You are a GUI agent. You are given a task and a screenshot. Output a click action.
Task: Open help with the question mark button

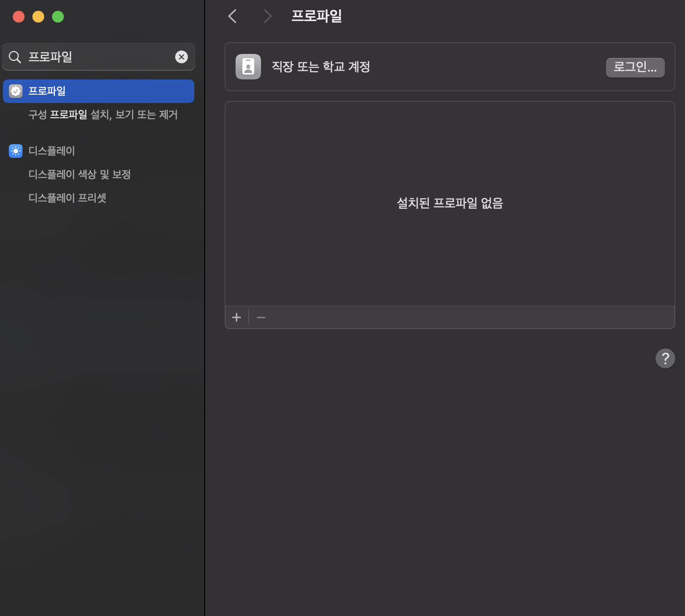665,359
